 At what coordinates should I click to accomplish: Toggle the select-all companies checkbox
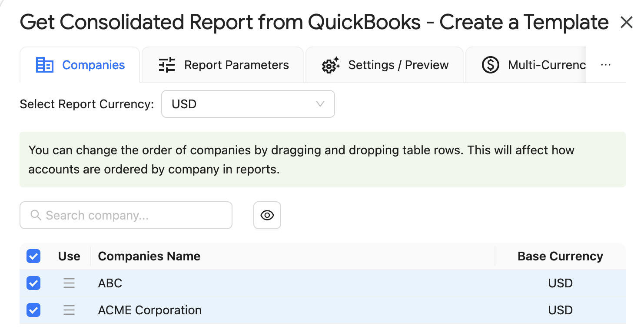click(x=33, y=256)
